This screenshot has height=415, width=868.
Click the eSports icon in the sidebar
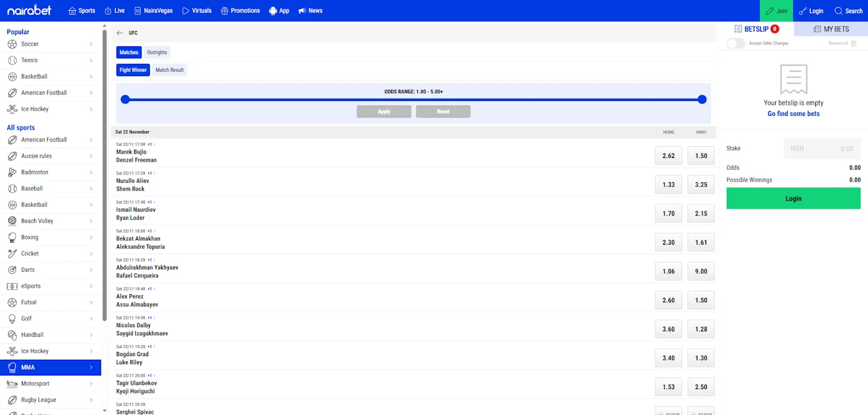tap(12, 286)
